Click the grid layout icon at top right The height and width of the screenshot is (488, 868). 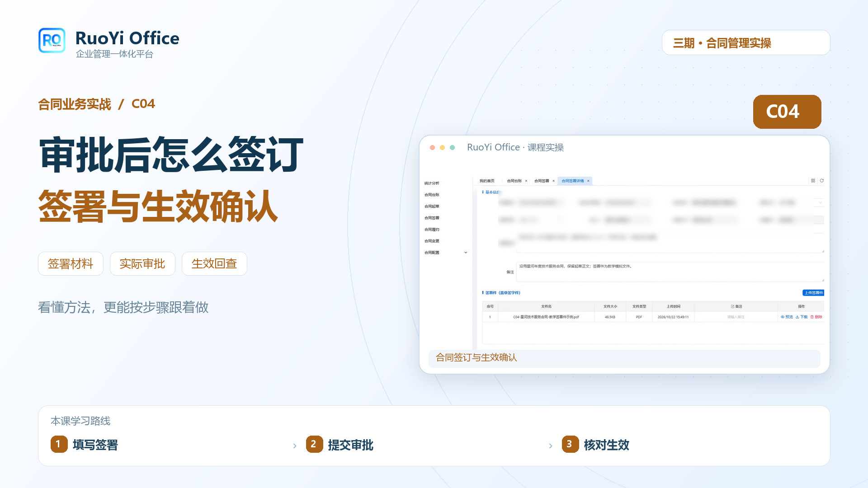pos(813,181)
